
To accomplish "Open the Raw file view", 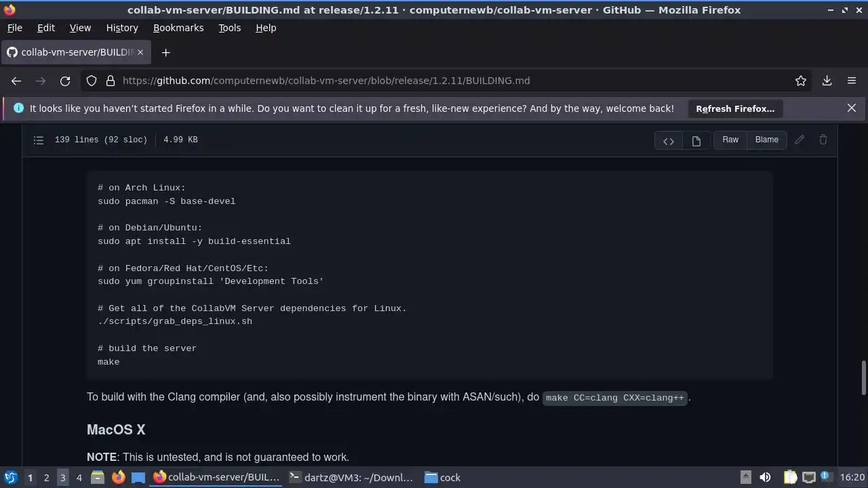I will [730, 140].
